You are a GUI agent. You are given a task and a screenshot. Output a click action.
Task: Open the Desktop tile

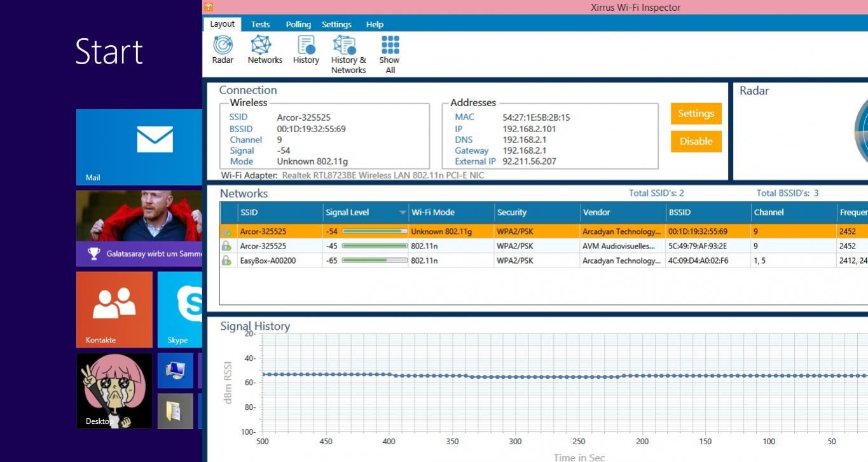pyautogui.click(x=114, y=391)
